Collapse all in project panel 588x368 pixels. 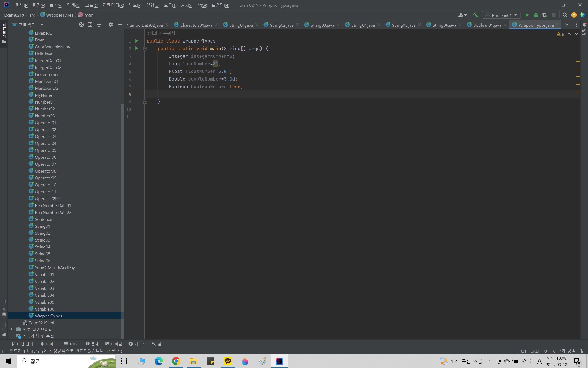99,25
